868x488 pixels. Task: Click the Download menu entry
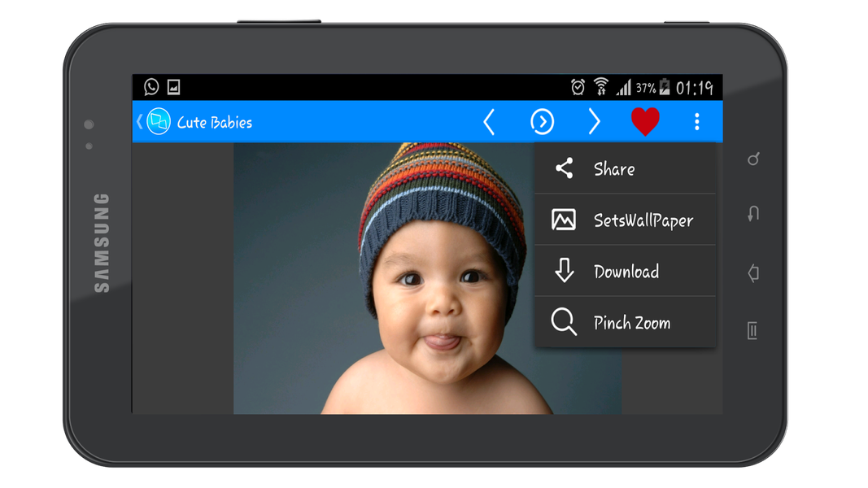(625, 272)
